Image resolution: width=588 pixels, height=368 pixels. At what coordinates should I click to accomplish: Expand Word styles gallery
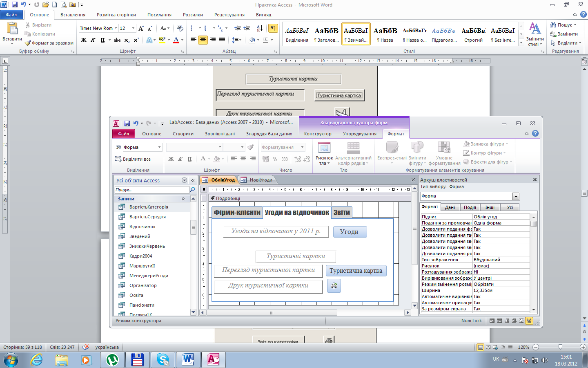click(x=521, y=43)
